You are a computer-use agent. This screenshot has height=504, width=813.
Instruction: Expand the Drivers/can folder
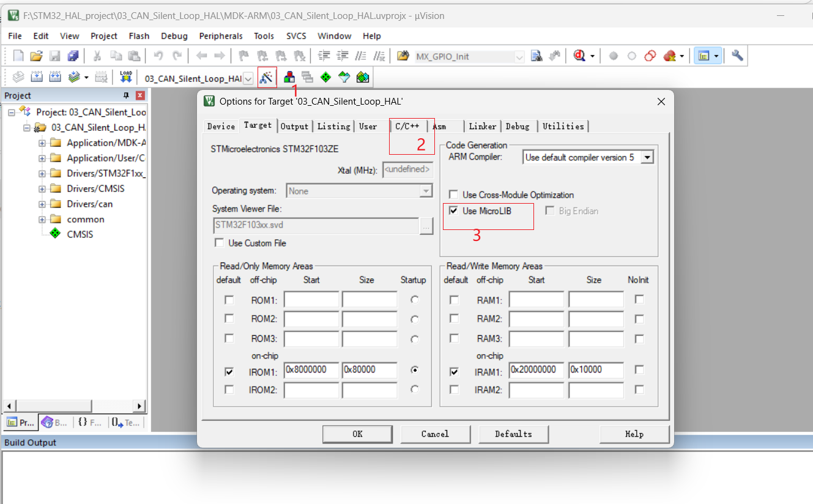pos(42,204)
